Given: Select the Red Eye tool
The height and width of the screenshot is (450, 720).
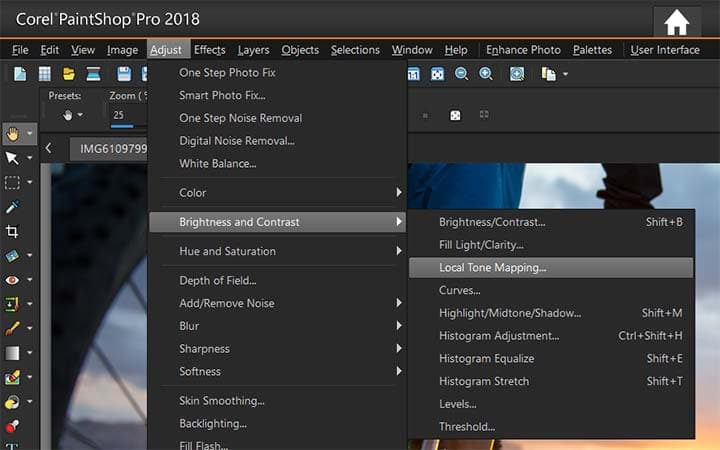Looking at the screenshot, I should point(12,280).
